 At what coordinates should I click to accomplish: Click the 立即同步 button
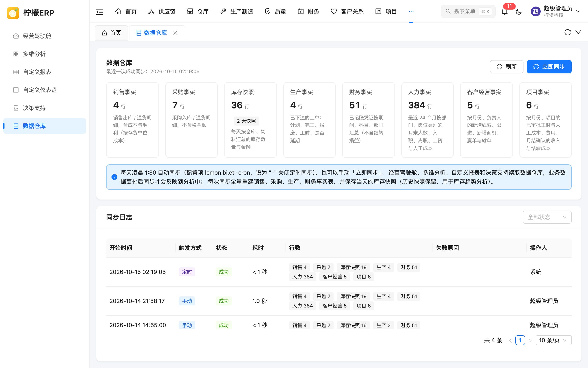(549, 67)
